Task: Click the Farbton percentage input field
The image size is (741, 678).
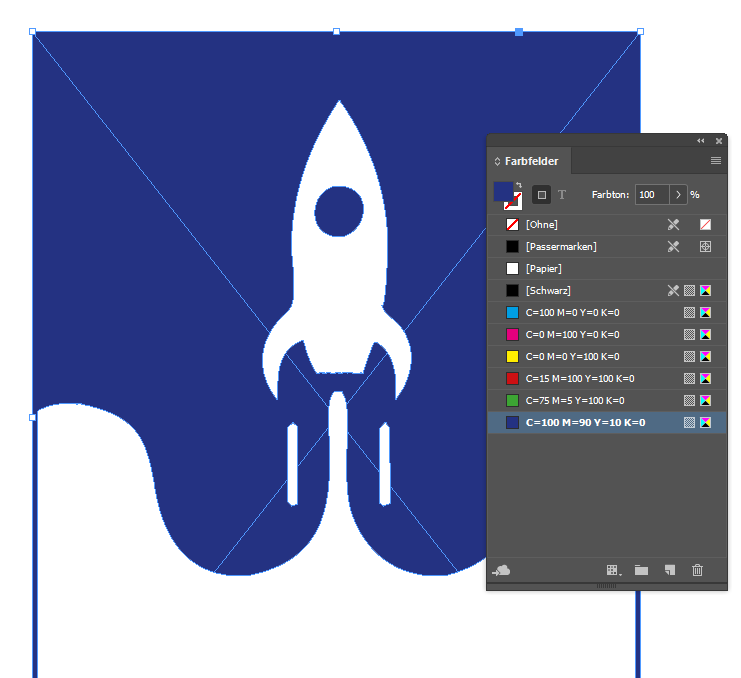Action: pos(651,195)
